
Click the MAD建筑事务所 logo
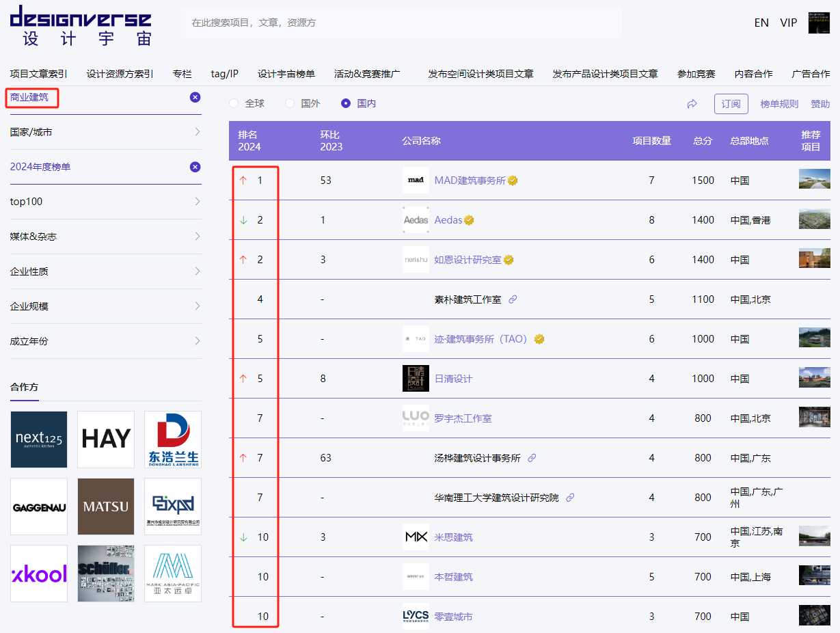(416, 180)
